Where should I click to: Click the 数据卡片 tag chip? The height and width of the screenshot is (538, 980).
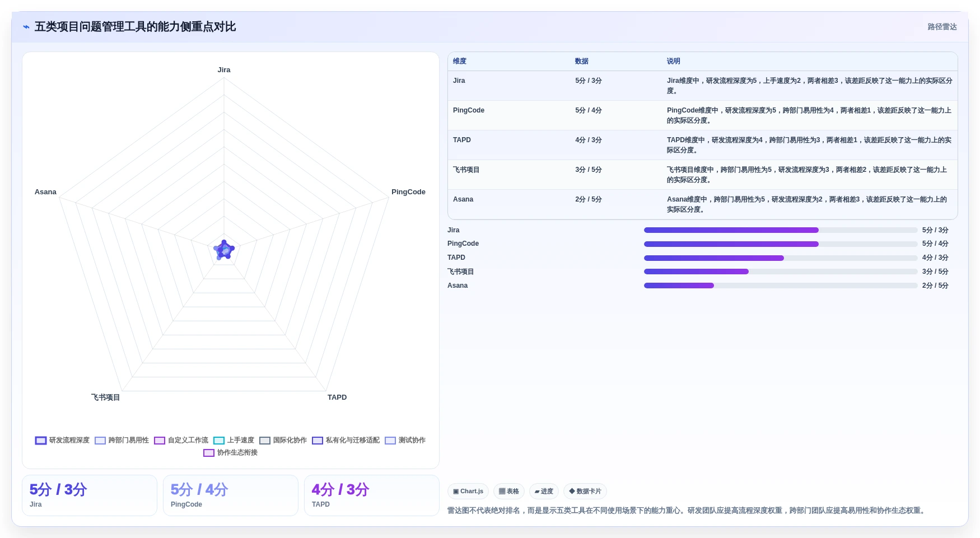click(x=585, y=491)
